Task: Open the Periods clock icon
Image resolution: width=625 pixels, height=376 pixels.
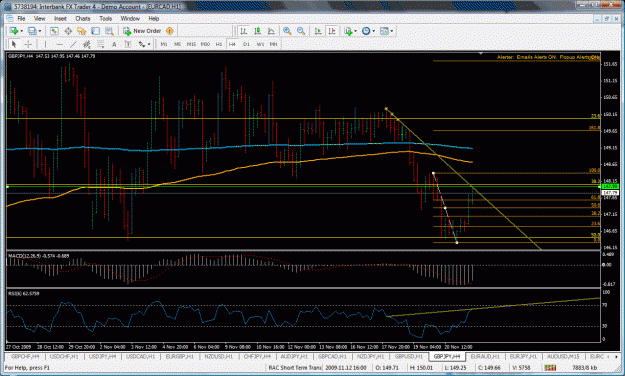Action: click(366, 31)
